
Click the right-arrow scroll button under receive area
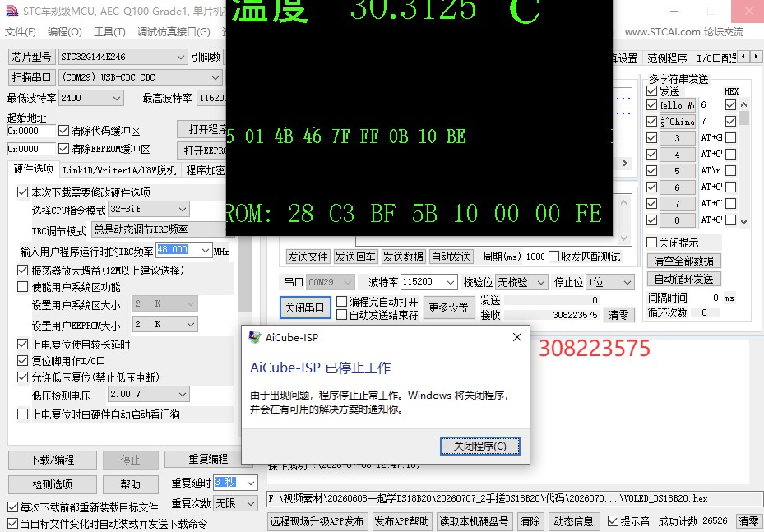(625, 163)
